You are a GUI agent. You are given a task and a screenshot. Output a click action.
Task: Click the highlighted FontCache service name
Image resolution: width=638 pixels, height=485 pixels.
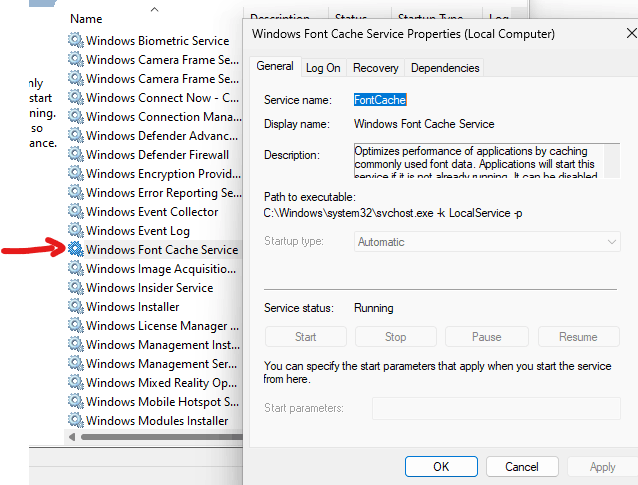(x=380, y=100)
